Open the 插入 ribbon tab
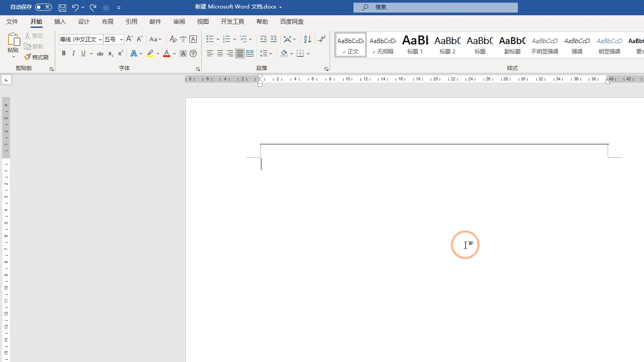Image resolution: width=644 pixels, height=362 pixels. point(60,22)
